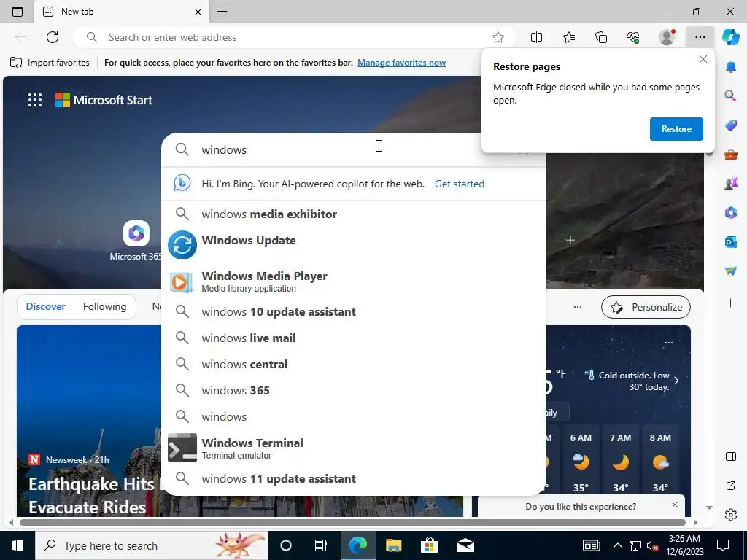The height and width of the screenshot is (560, 747).
Task: Open link in new window sidebar icon
Action: (x=730, y=486)
